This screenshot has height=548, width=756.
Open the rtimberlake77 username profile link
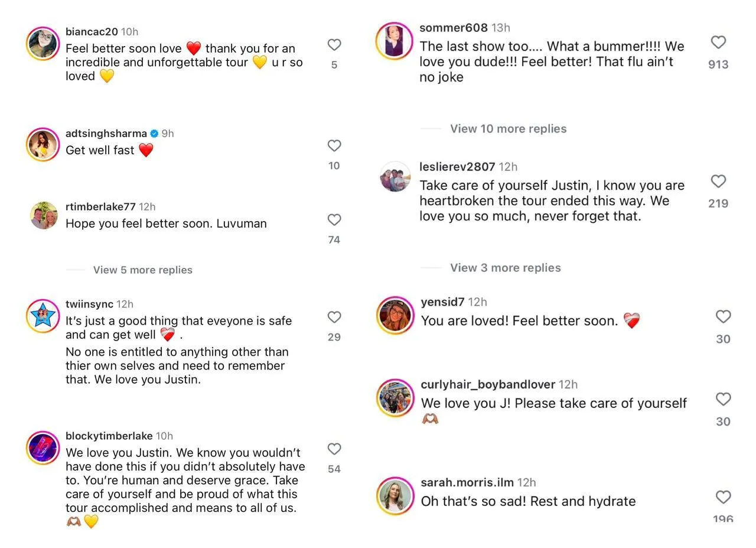pos(100,207)
